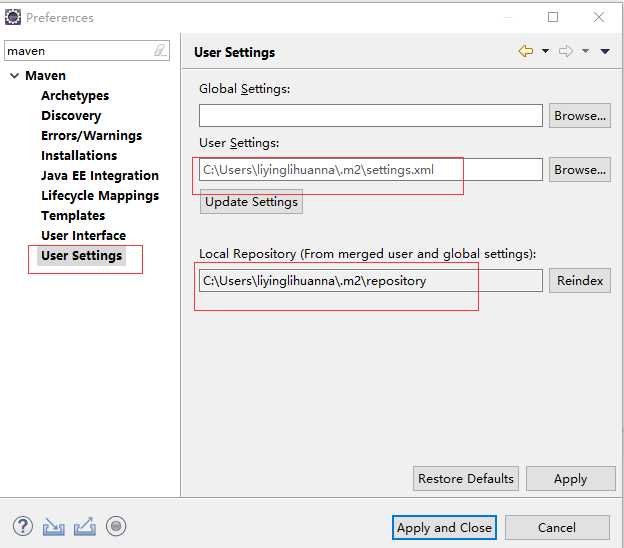Cancel the Preferences dialog
The image size is (624, 548).
(557, 528)
